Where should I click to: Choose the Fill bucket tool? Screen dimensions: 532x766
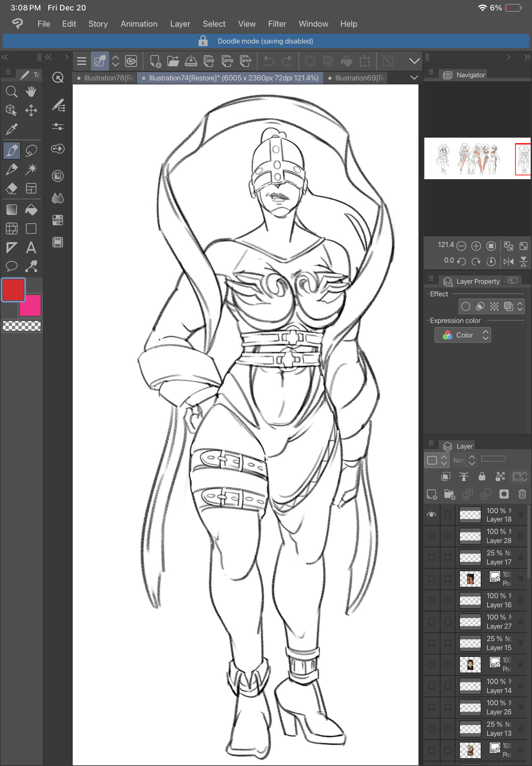(x=31, y=210)
